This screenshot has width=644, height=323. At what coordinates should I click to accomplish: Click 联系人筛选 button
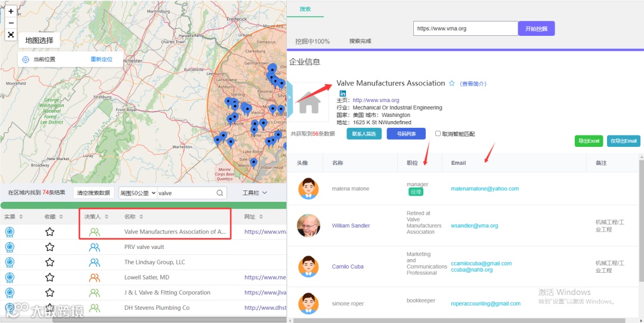364,134
